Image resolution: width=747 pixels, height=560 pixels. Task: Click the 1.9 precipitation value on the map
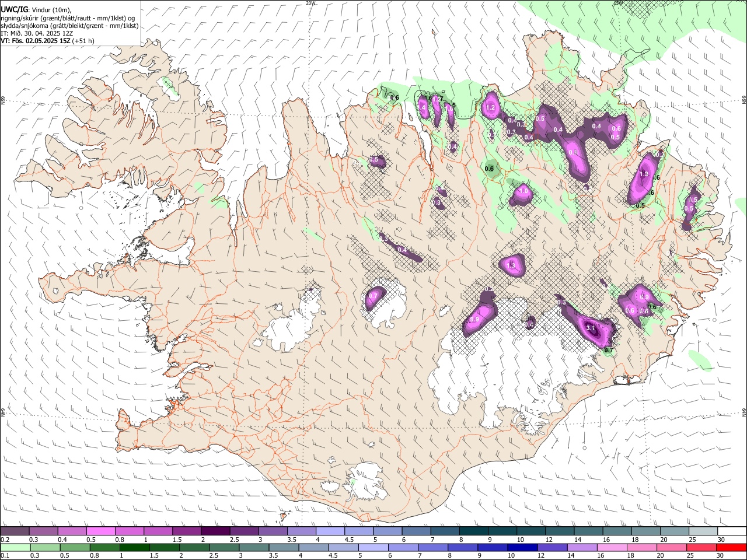[x=644, y=174]
